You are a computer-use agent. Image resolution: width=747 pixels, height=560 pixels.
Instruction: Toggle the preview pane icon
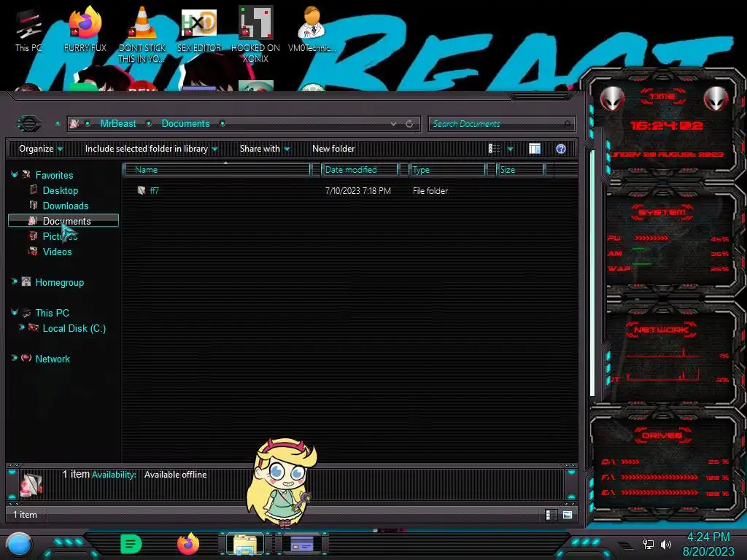[535, 149]
